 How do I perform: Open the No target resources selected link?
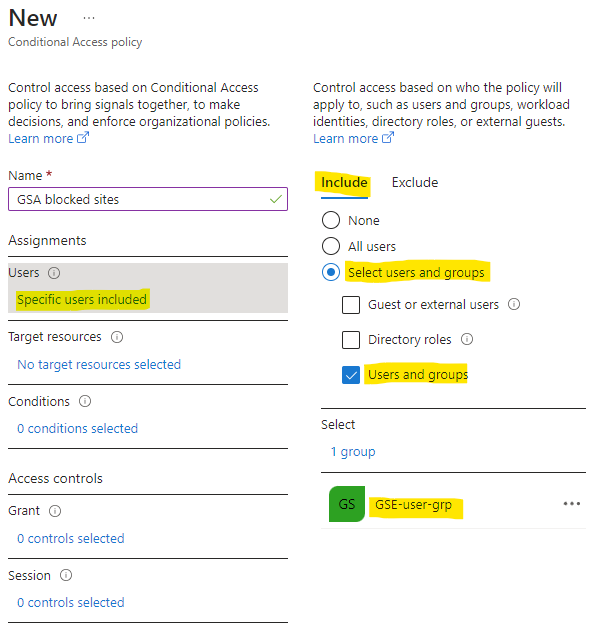point(99,364)
